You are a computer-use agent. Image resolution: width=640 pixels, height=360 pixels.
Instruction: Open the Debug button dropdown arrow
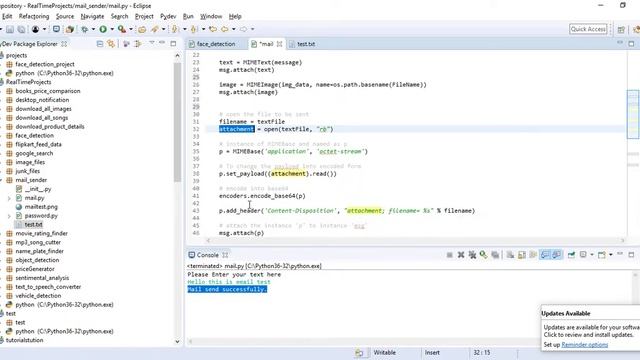(x=93, y=29)
